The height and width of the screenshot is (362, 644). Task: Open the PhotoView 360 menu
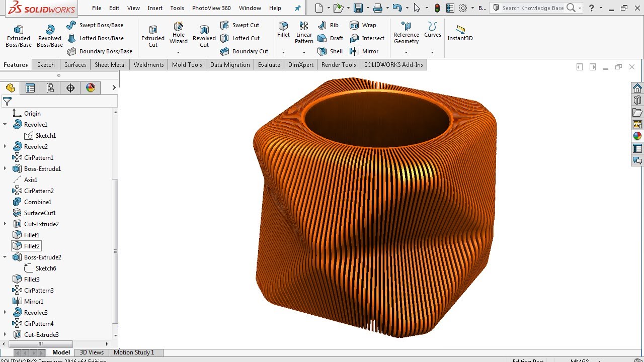pyautogui.click(x=211, y=8)
